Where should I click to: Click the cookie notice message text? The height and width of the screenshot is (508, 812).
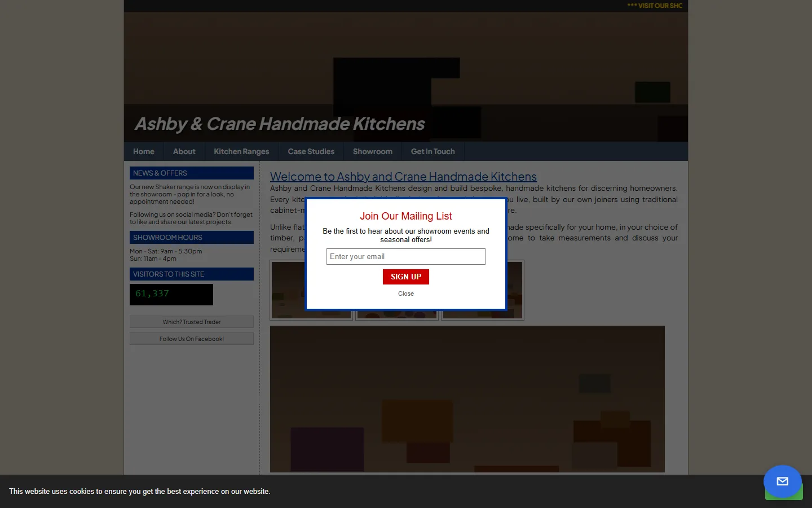[140, 492]
